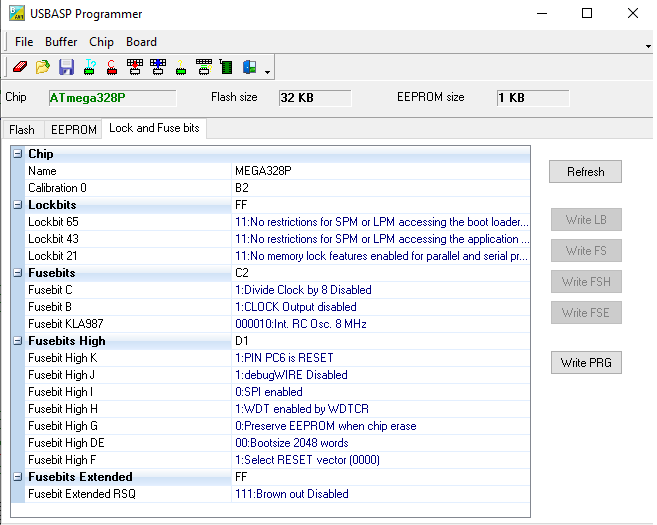The height and width of the screenshot is (525, 657).
Task: Click the dark green chip icon
Action: coord(226,67)
